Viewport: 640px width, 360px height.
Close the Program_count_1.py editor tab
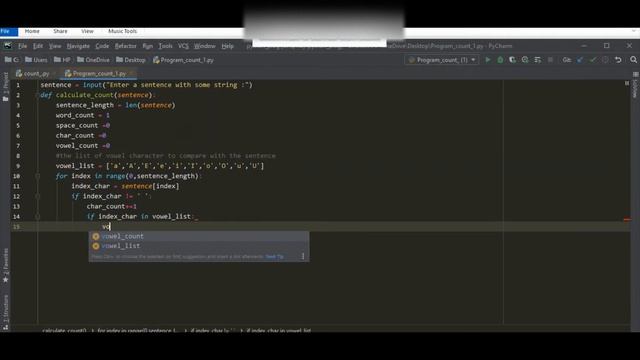click(131, 73)
